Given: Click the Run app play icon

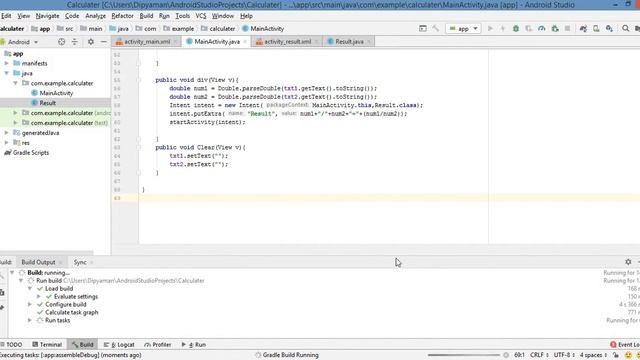Looking at the screenshot, I should (x=490, y=29).
